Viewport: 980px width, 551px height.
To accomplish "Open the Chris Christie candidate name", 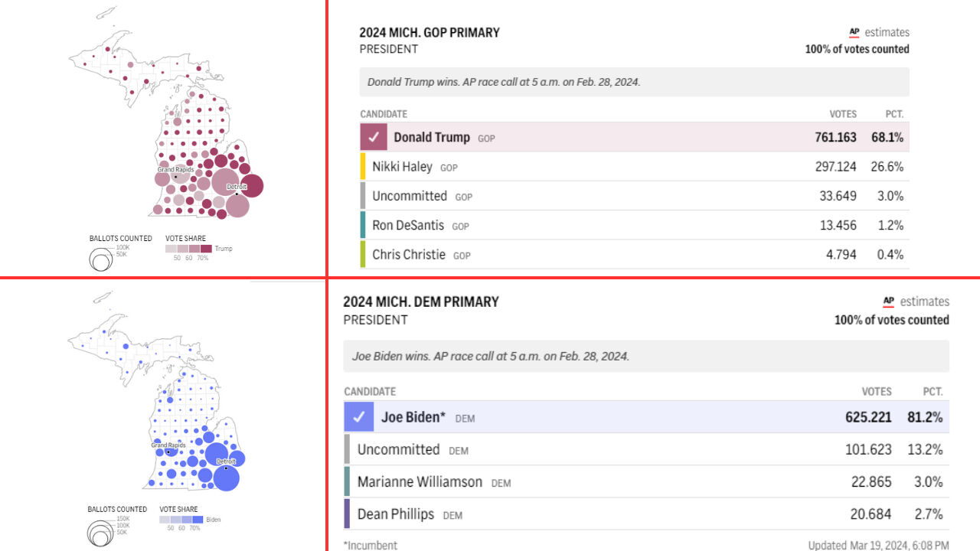I will coord(408,255).
